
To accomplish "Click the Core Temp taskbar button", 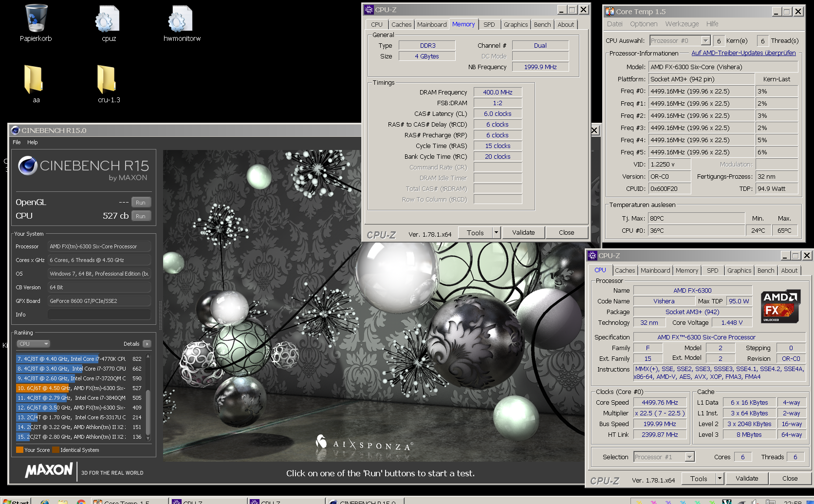I will pos(130,501).
